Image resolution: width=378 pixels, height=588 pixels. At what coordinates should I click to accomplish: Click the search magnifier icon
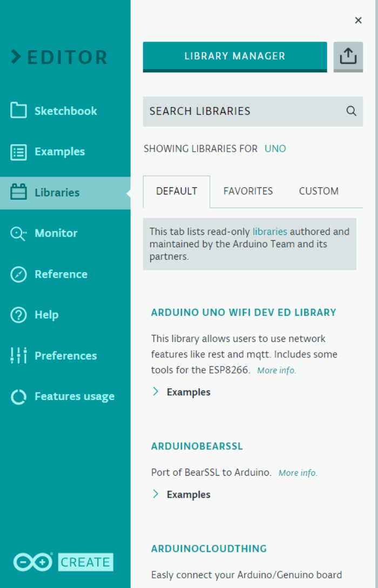click(351, 111)
